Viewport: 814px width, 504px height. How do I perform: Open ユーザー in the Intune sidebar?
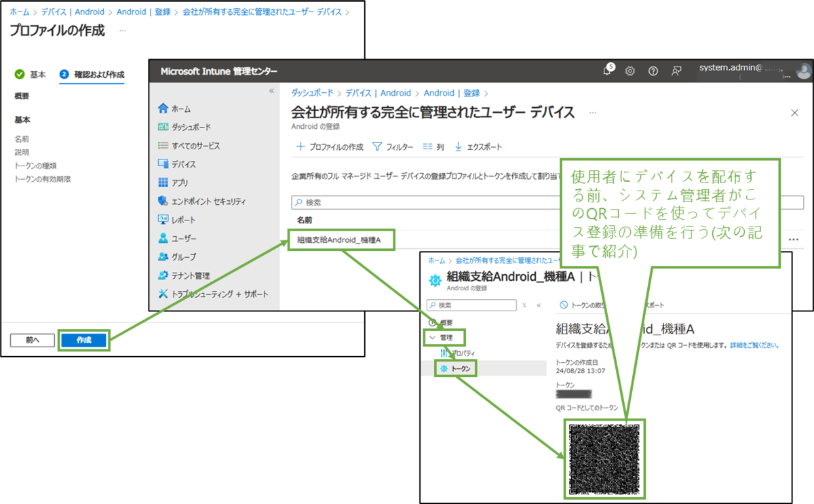[x=177, y=238]
